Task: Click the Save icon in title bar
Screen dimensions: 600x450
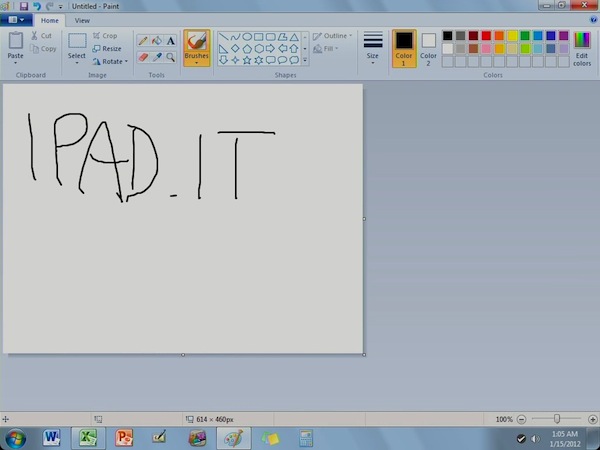Action: 23,6
